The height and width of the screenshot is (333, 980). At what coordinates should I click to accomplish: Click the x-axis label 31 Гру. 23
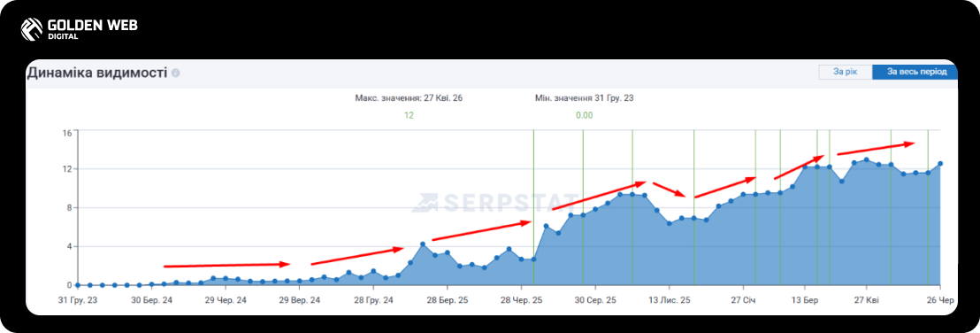pyautogui.click(x=78, y=301)
